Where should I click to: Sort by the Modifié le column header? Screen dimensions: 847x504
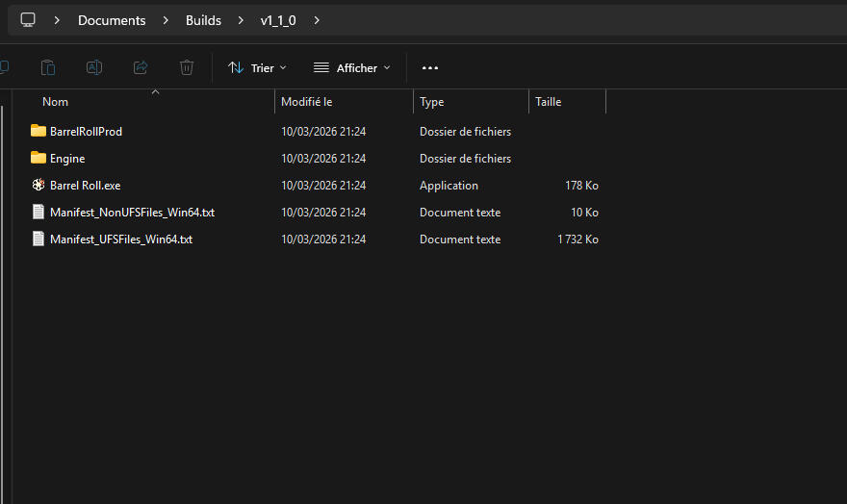[306, 102]
